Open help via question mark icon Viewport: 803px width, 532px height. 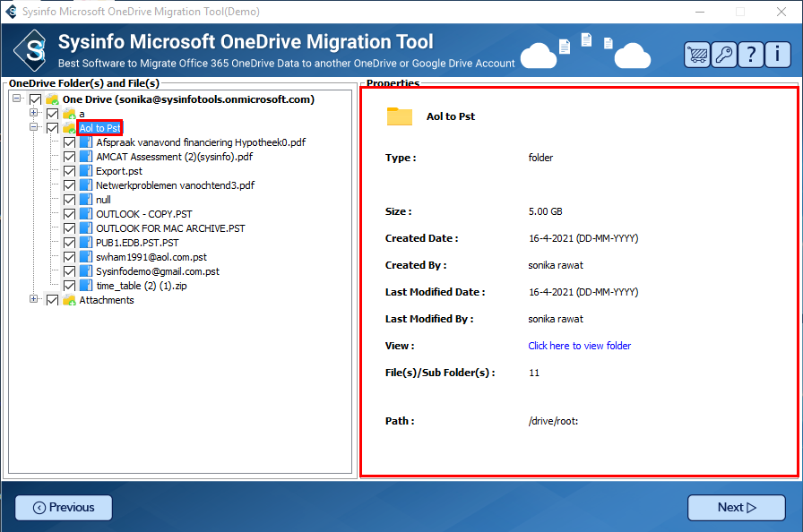point(751,54)
